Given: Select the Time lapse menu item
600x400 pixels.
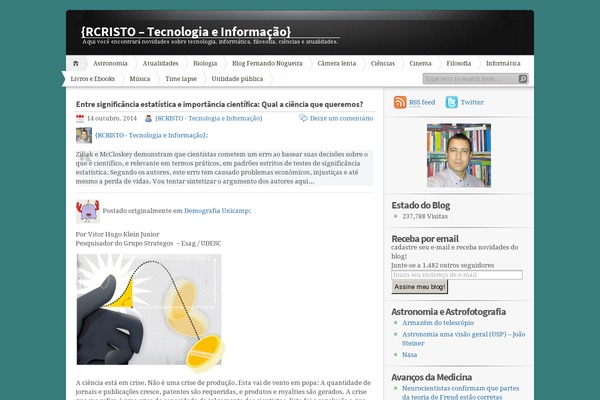Looking at the screenshot, I should (181, 77).
